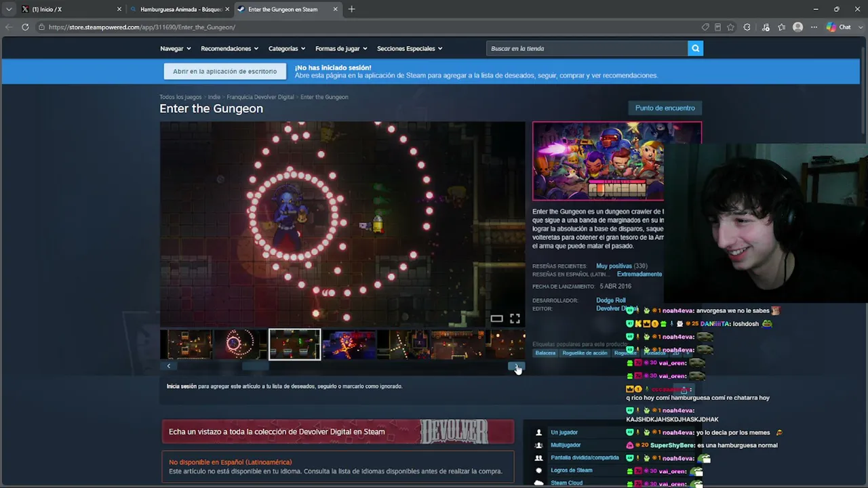Click the store search field
Viewport: 868px width, 488px height.
point(587,48)
